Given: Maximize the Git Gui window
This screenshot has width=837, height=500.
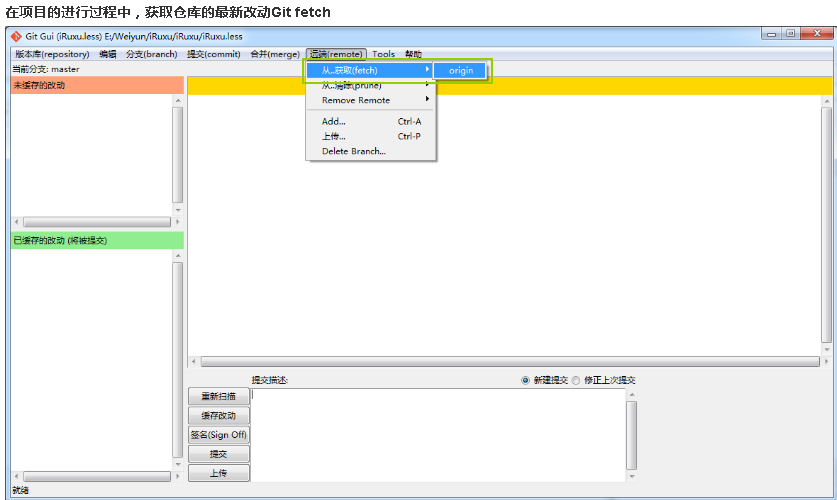Looking at the screenshot, I should pyautogui.click(x=790, y=34).
